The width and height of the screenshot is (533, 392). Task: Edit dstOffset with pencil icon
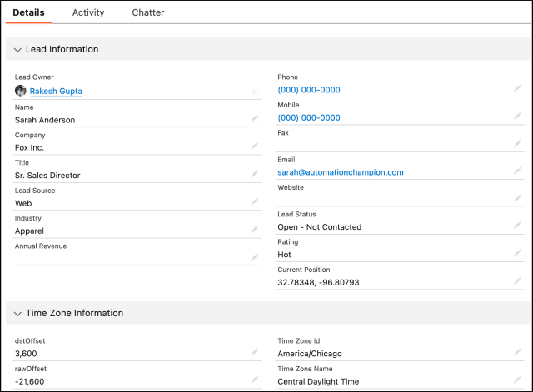click(x=255, y=352)
